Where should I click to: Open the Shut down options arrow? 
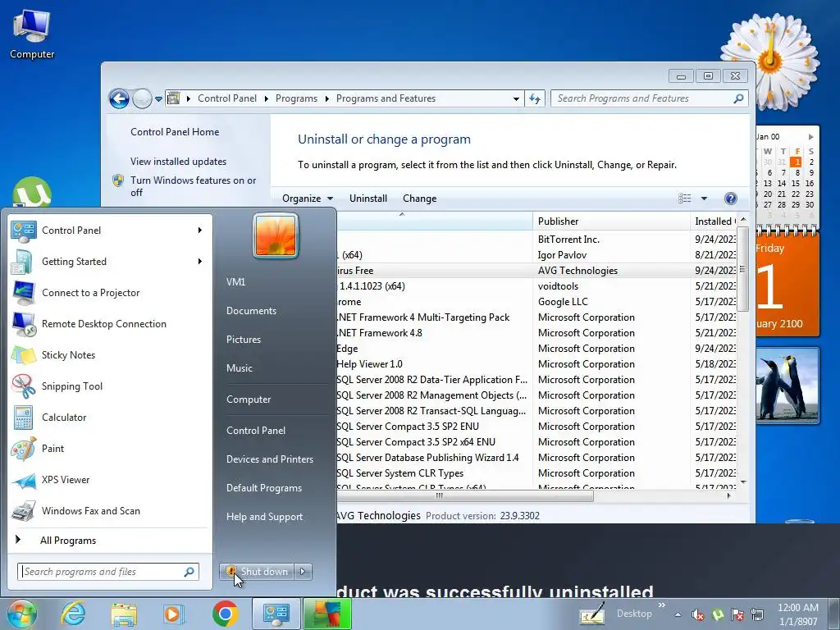(303, 572)
